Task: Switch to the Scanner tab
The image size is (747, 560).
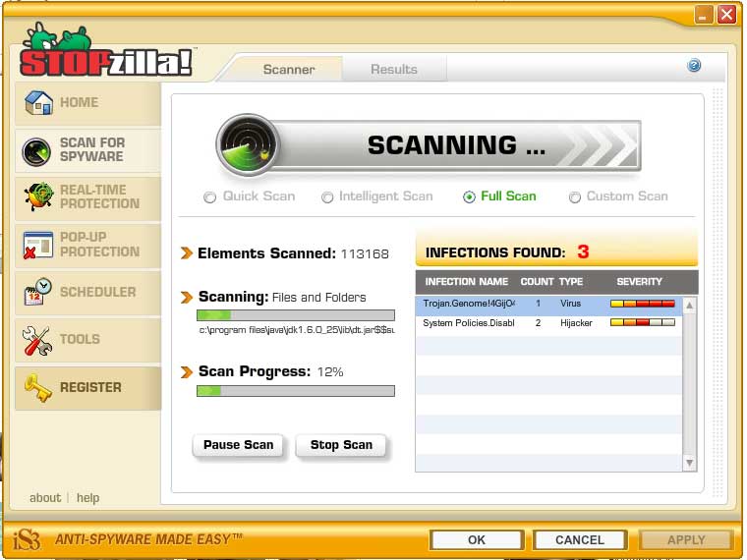Action: pyautogui.click(x=289, y=70)
